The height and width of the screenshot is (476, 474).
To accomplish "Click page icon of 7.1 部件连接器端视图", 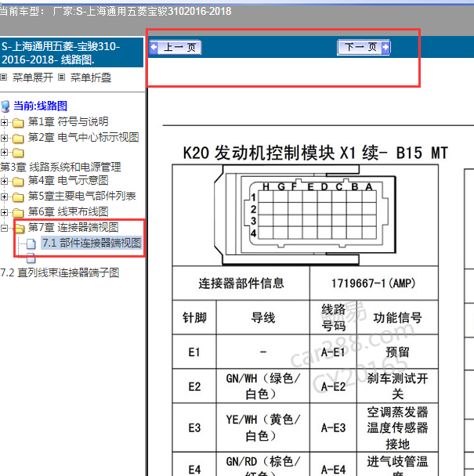I will 31,243.
